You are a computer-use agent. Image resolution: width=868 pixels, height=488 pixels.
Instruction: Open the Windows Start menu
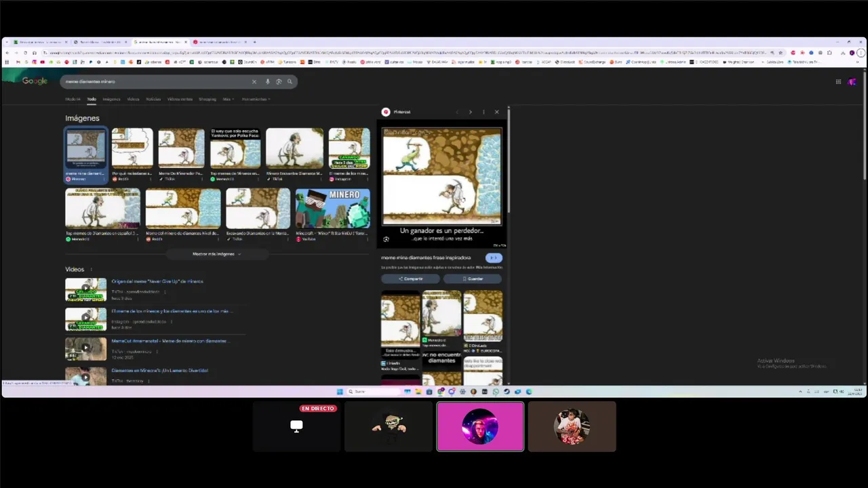tap(340, 391)
